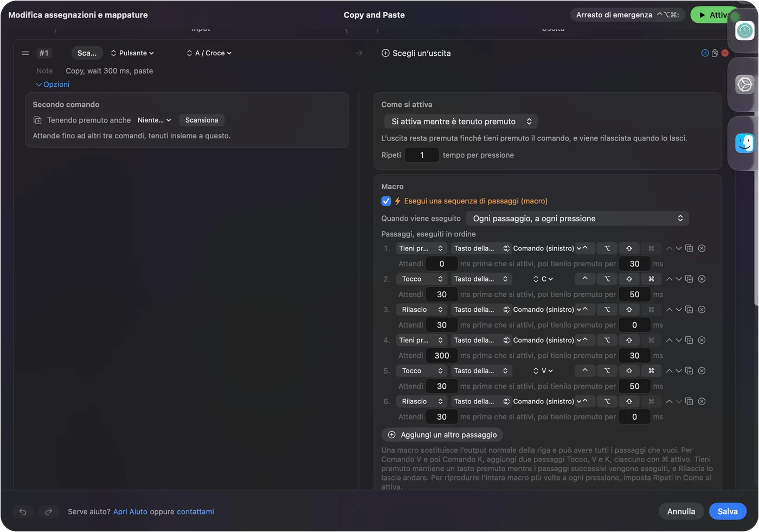
Task: Toggle Shift modifier on step 5
Action: (x=629, y=371)
